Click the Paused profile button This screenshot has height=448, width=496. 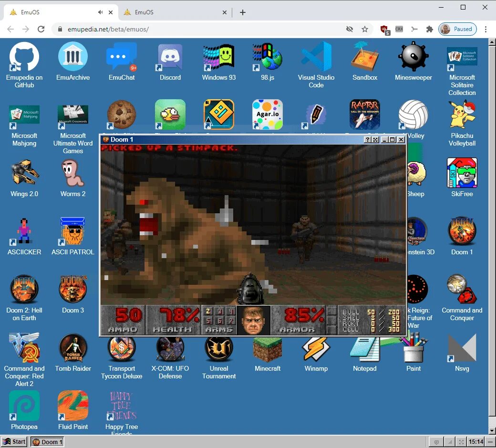[457, 29]
